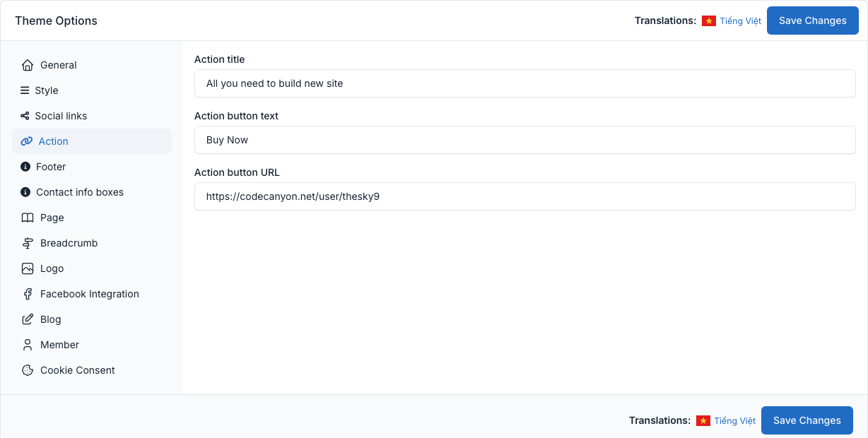Click the "Action button URL" label
The image size is (868, 438).
click(x=237, y=172)
